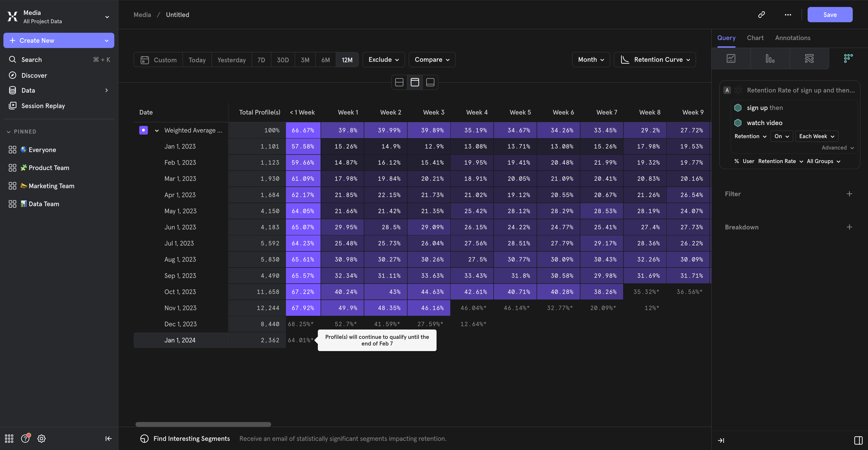Image resolution: width=868 pixels, height=450 pixels.
Task: Open the three-dot more options menu
Action: tap(788, 14)
